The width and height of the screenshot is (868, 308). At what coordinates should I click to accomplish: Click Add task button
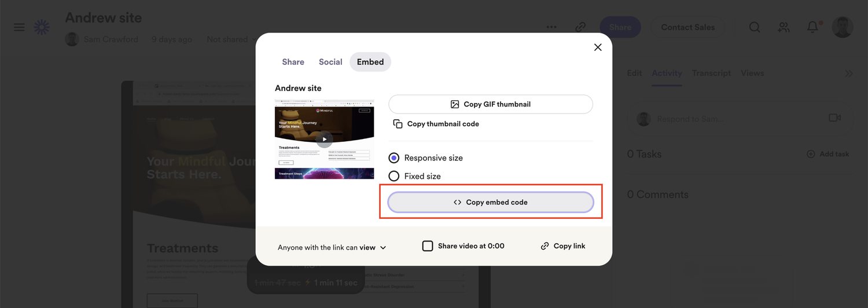click(x=828, y=154)
